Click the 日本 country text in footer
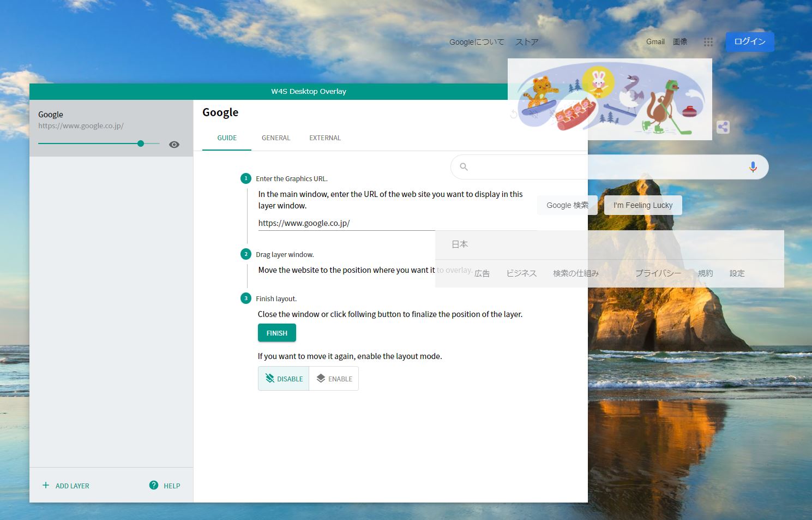Viewport: 812px width, 520px height. tap(460, 244)
